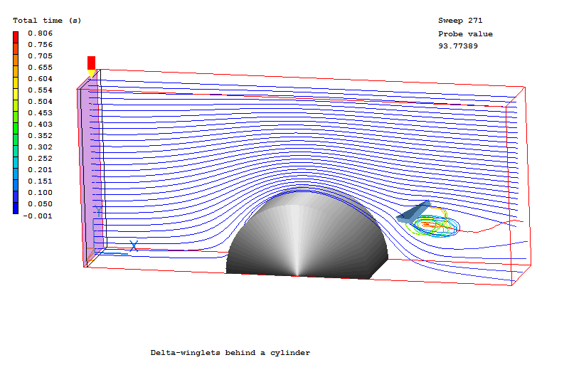This screenshot has width=569, height=392.
Task: Pick the red swatch at the legend top
Action: click(x=16, y=36)
